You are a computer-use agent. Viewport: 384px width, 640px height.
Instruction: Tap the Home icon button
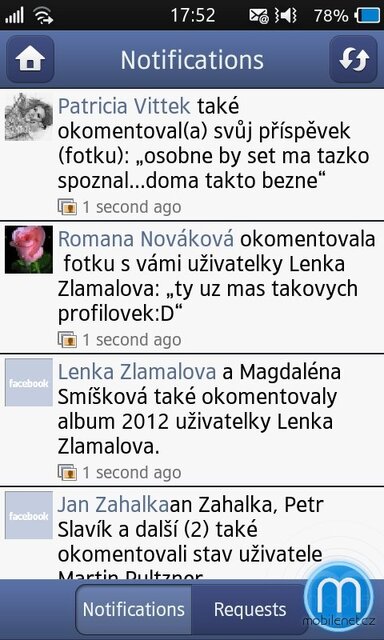tap(30, 59)
